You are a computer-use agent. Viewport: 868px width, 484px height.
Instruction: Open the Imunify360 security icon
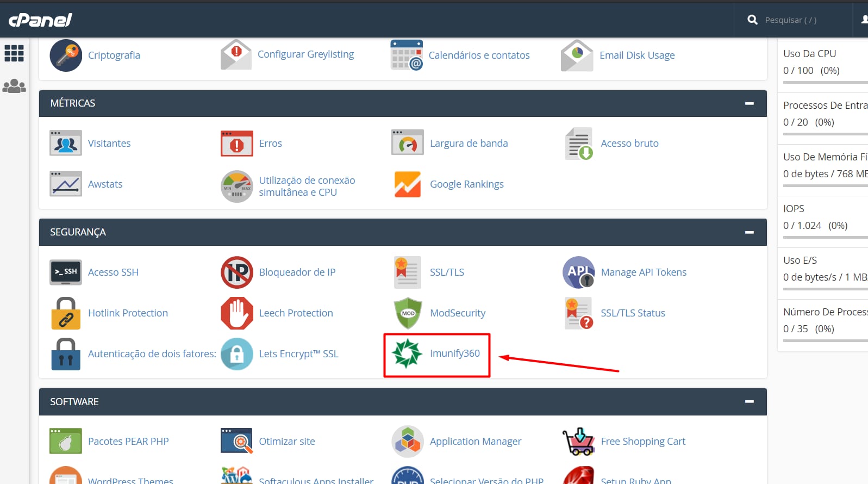coord(407,353)
